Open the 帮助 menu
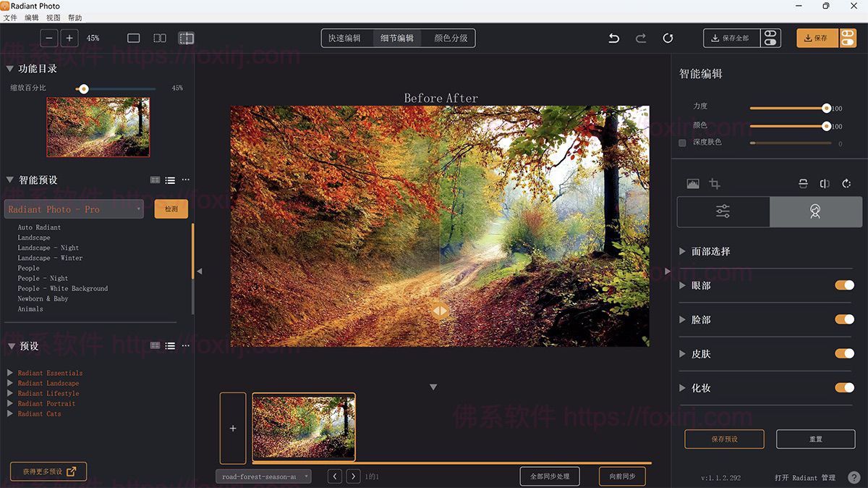 click(x=75, y=17)
